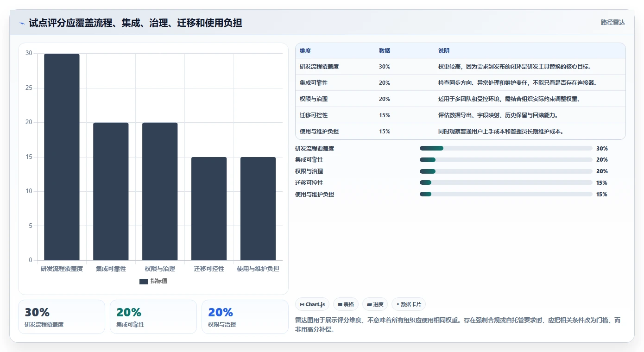Viewport: 644px width, 352px height.
Task: Click the 使用与维护负担 label in the progress list
Action: 315,195
